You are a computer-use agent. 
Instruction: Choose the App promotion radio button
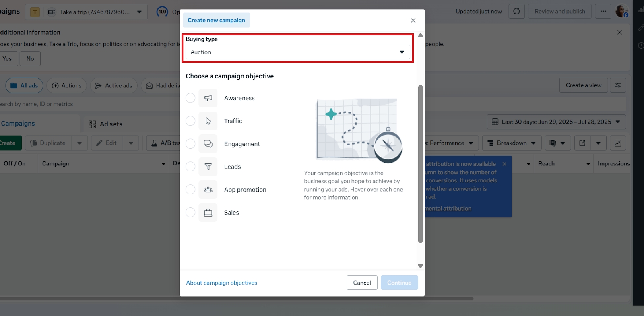190,190
